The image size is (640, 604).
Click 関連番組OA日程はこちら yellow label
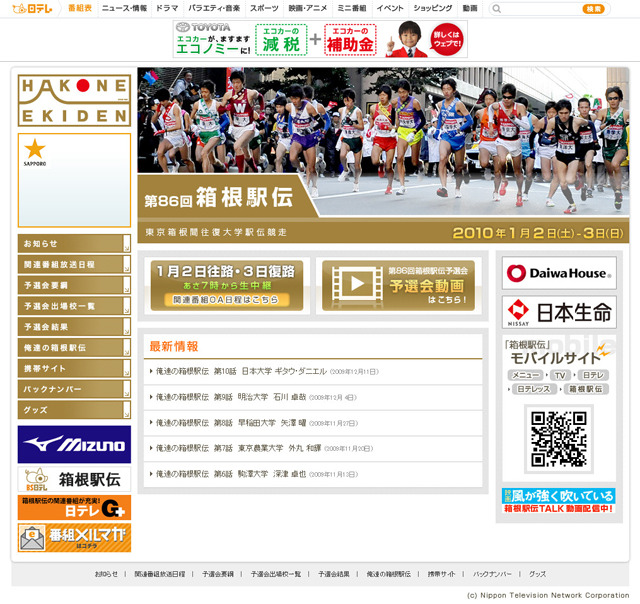pyautogui.click(x=227, y=300)
